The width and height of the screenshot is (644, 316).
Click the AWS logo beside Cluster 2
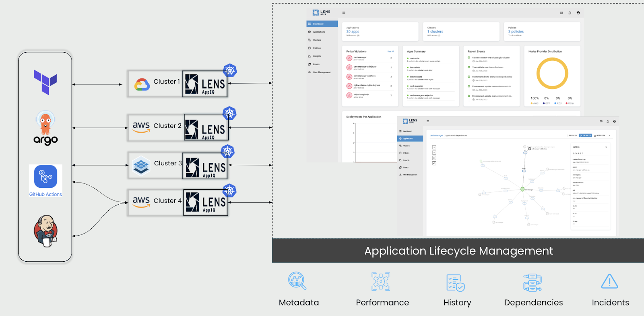(141, 127)
